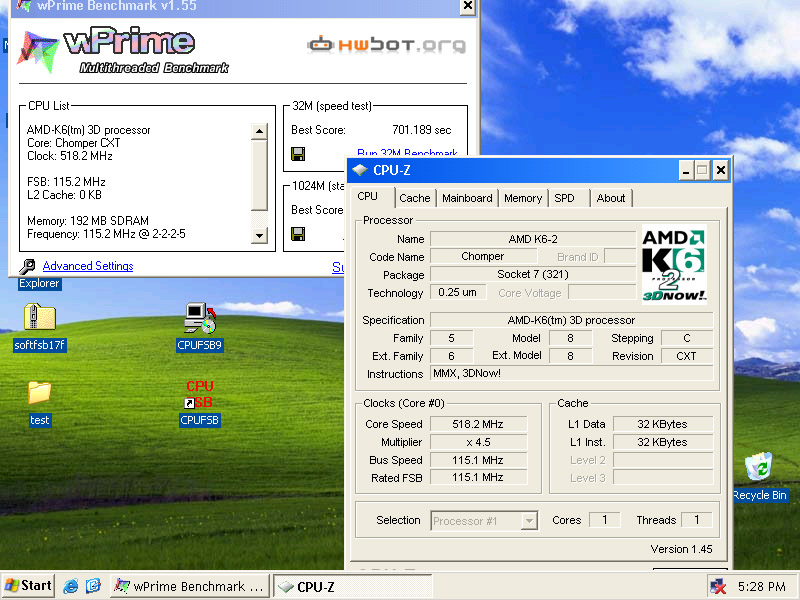The image size is (800, 600).
Task: Click the AMD K6-2 3DNow logo
Action: click(674, 265)
